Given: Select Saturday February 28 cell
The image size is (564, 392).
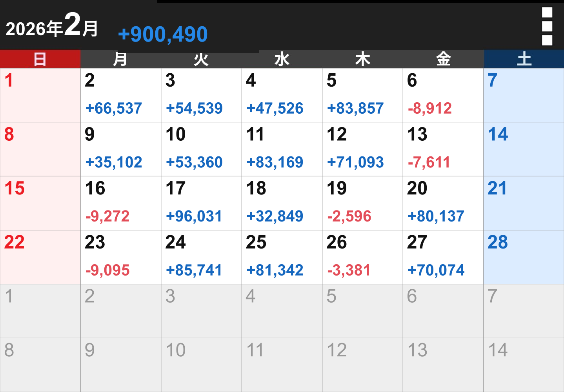Looking at the screenshot, I should [x=524, y=257].
